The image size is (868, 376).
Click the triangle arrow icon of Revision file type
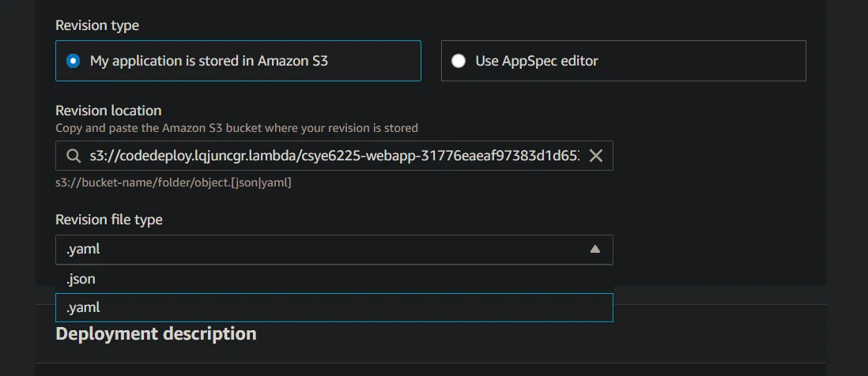click(x=595, y=250)
